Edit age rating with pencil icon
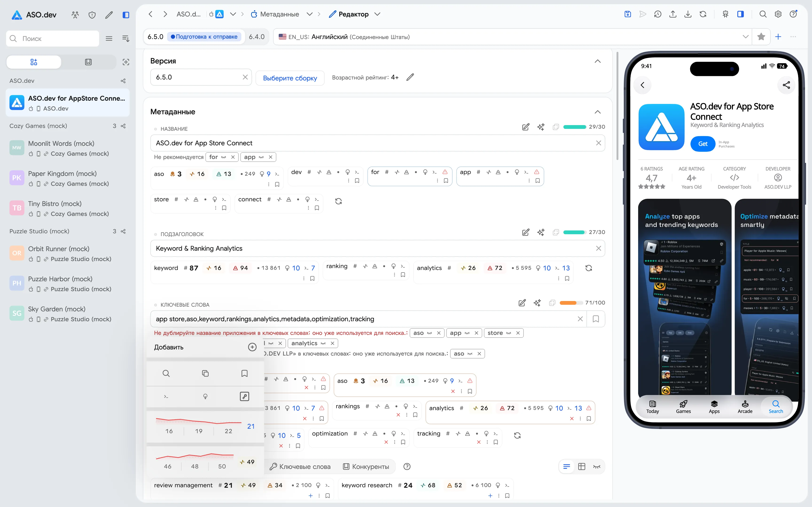The image size is (812, 507). click(x=410, y=77)
